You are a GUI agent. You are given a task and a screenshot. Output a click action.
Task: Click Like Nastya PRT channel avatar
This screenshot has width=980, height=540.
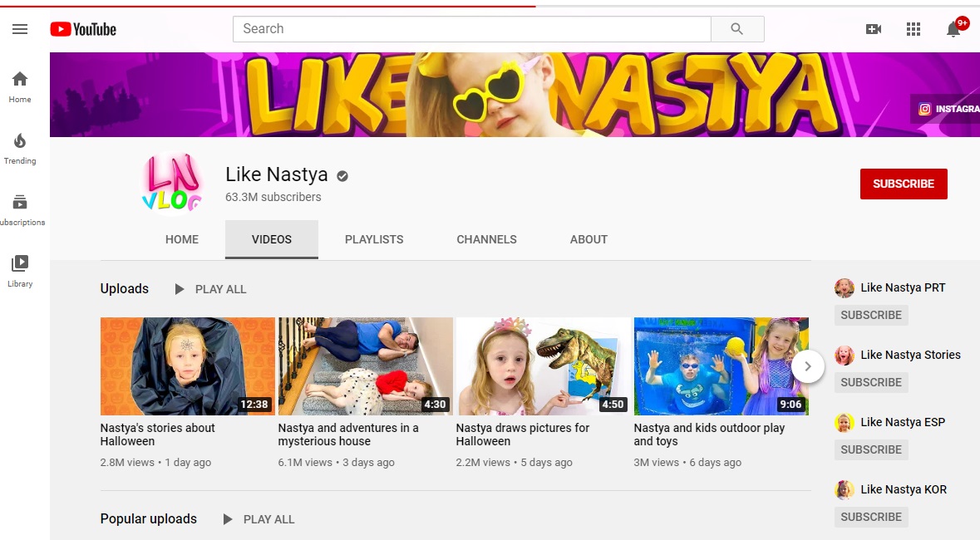pos(845,288)
